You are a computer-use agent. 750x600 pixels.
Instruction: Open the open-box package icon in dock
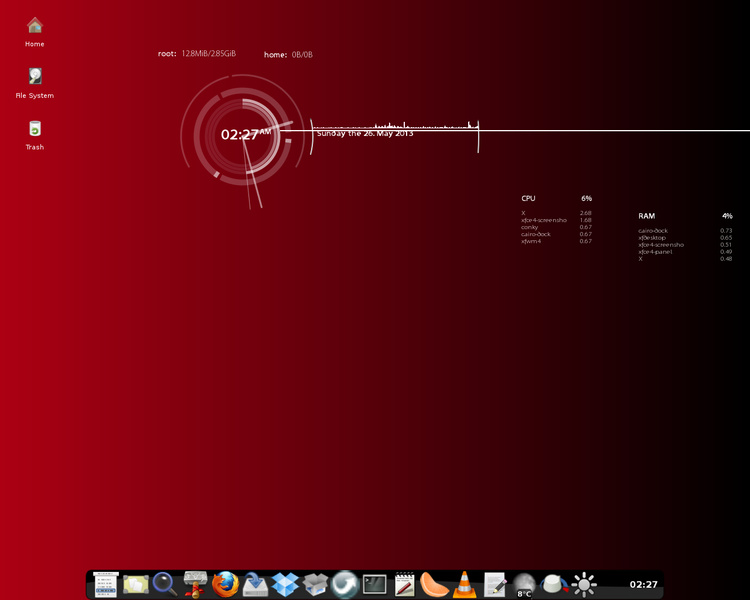tap(315, 584)
